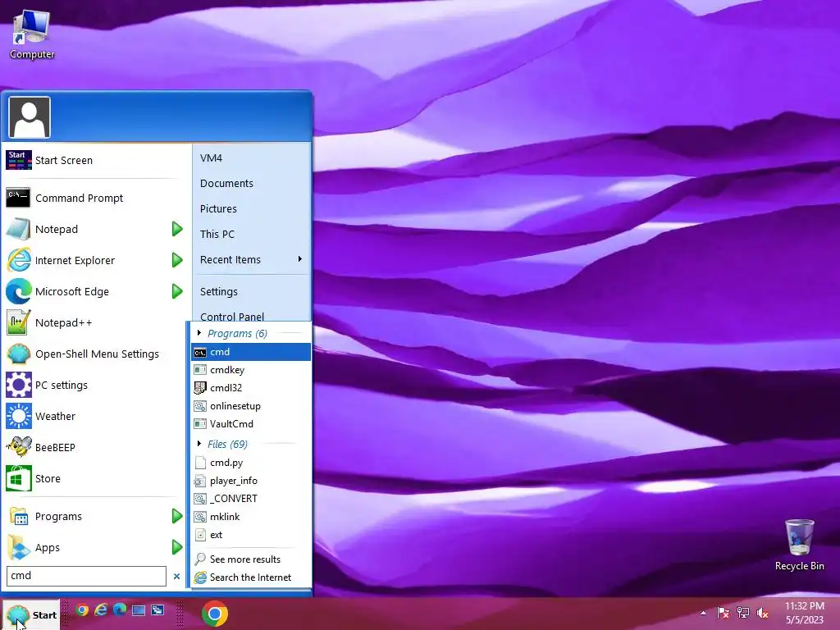Launch Internet Explorer from start menu list

pyautogui.click(x=85, y=260)
